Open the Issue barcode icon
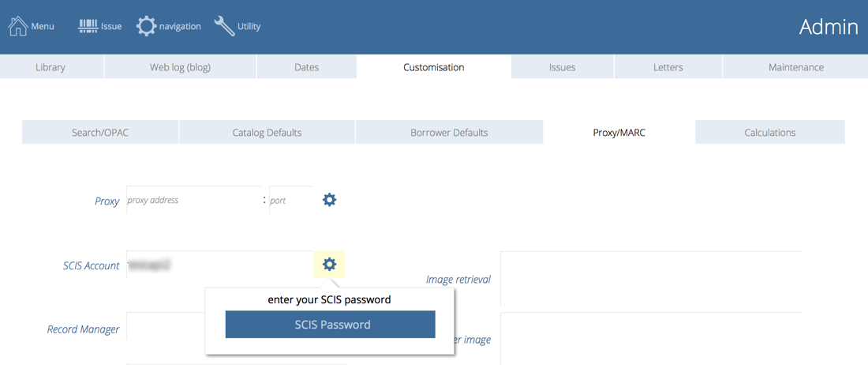Viewport: 868px width, 365px height. 88,26
